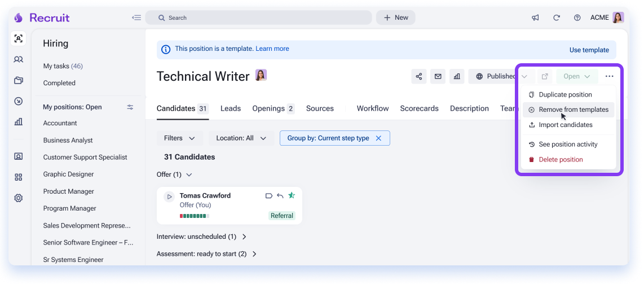Open the Filters dropdown
The width and height of the screenshot is (644, 284).
click(x=179, y=138)
